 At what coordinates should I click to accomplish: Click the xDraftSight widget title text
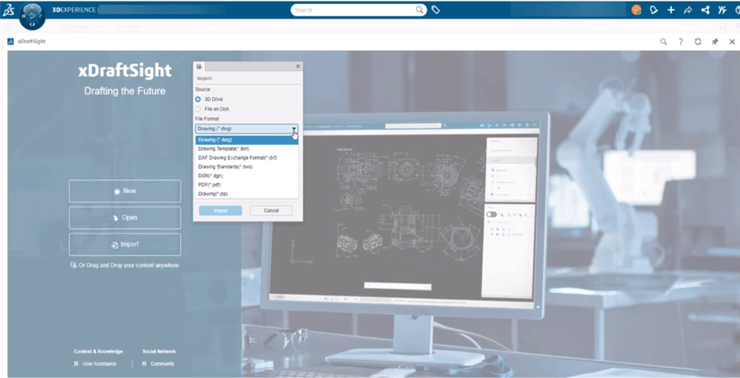pos(32,42)
